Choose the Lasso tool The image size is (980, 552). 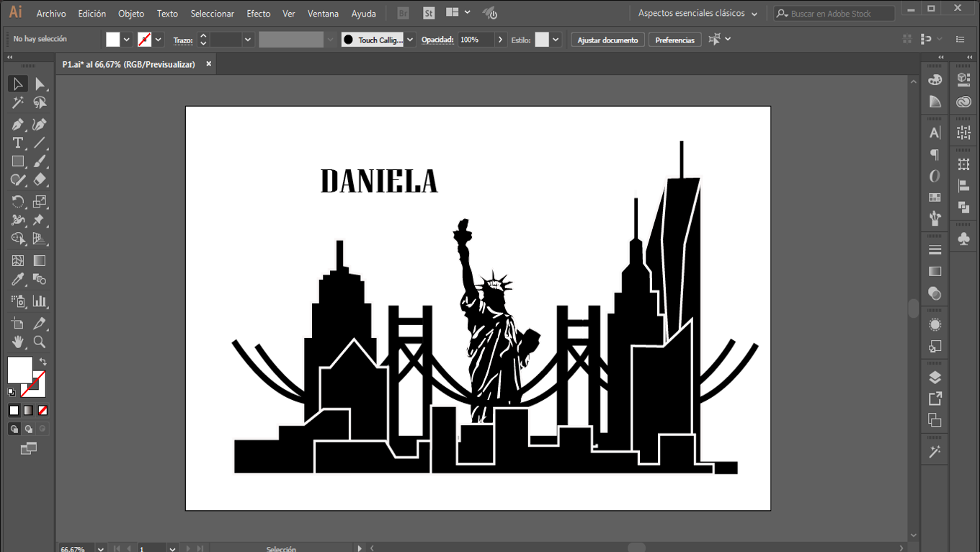(40, 103)
